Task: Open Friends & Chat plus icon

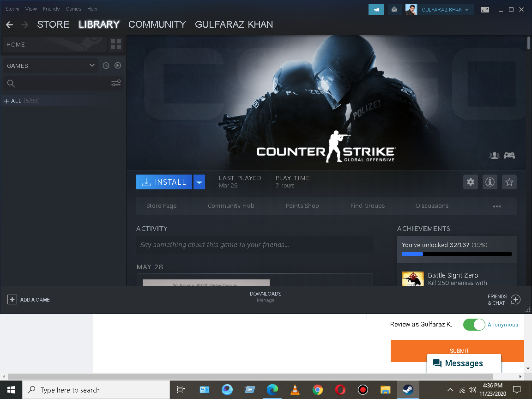Action: pos(515,300)
